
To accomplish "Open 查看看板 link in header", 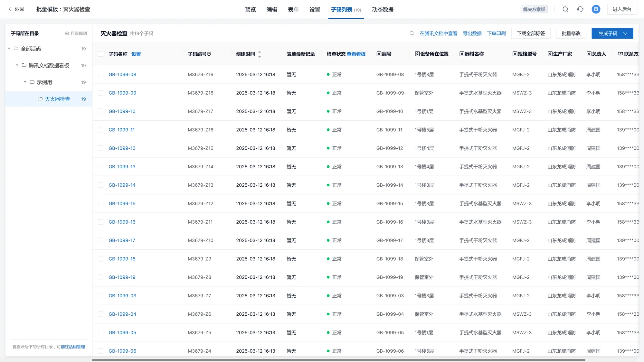I will (356, 54).
